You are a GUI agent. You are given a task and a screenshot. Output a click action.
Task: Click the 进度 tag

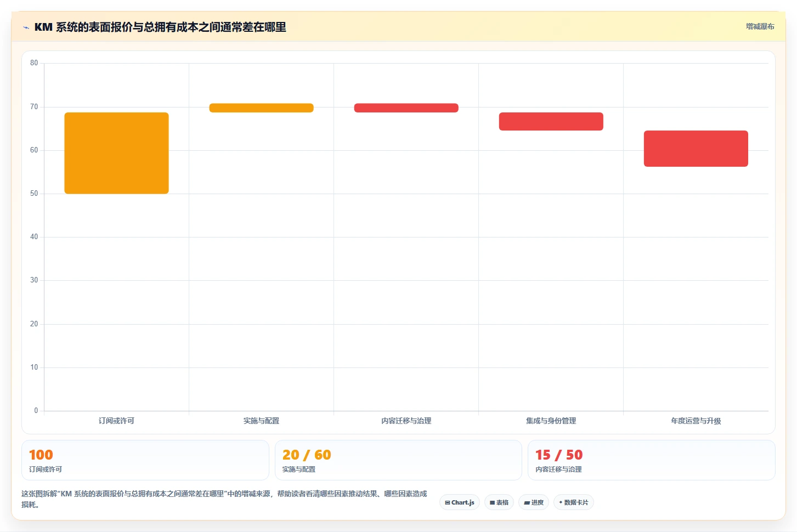(x=534, y=502)
